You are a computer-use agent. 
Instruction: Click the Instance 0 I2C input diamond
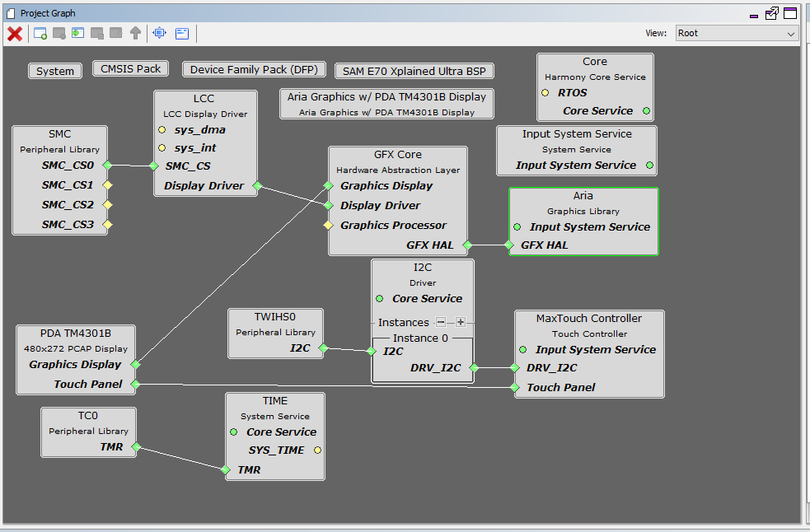[371, 351]
